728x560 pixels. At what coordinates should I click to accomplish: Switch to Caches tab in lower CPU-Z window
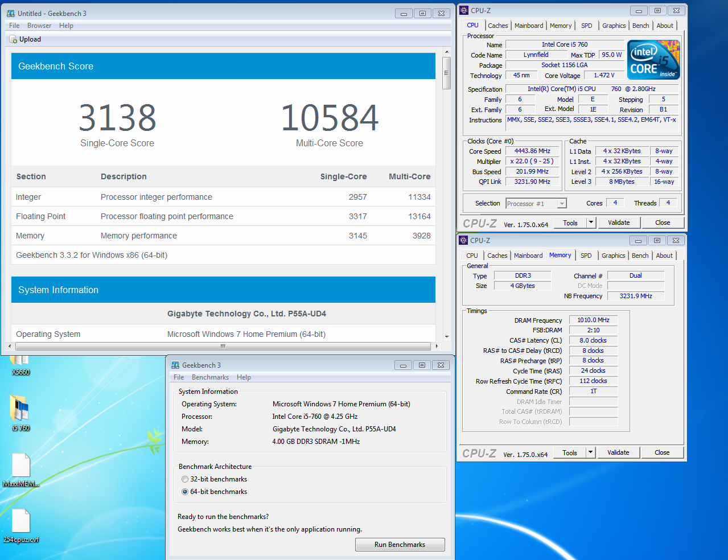tap(497, 256)
